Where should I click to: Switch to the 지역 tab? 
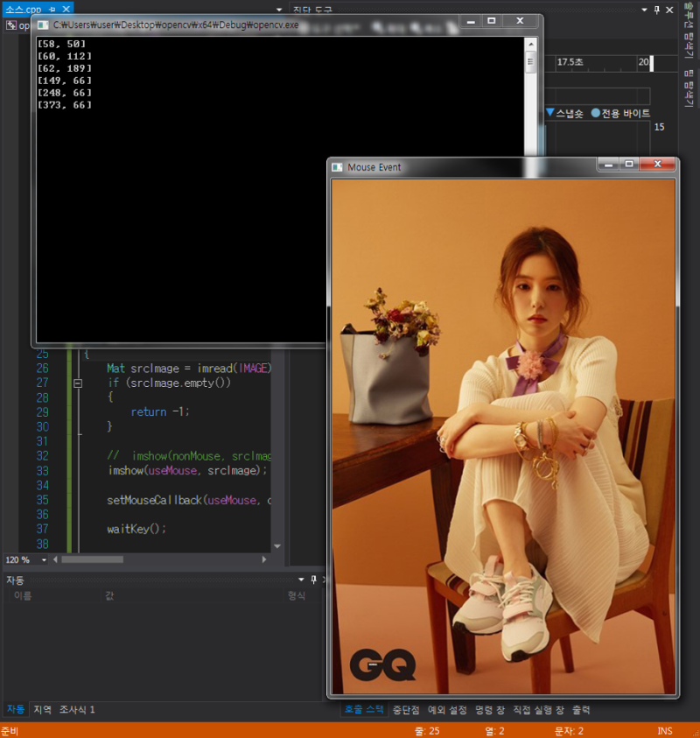(42, 709)
